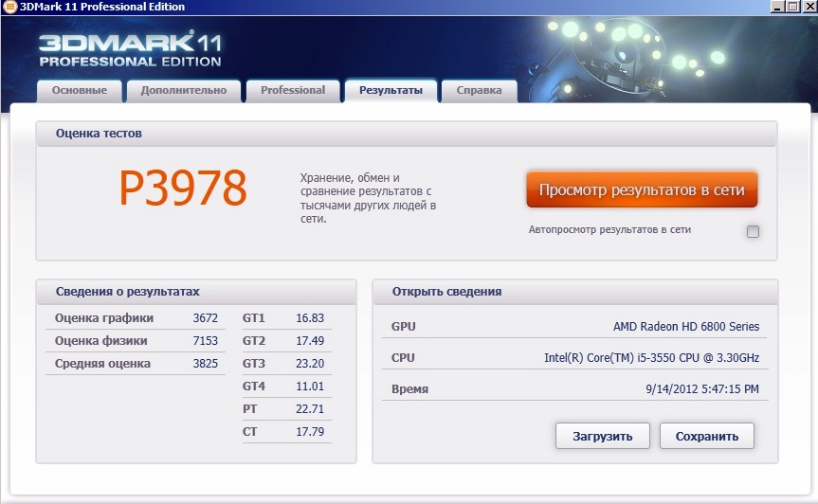Click the Оценка физики label
Image resolution: width=818 pixels, height=504 pixels.
(100, 341)
